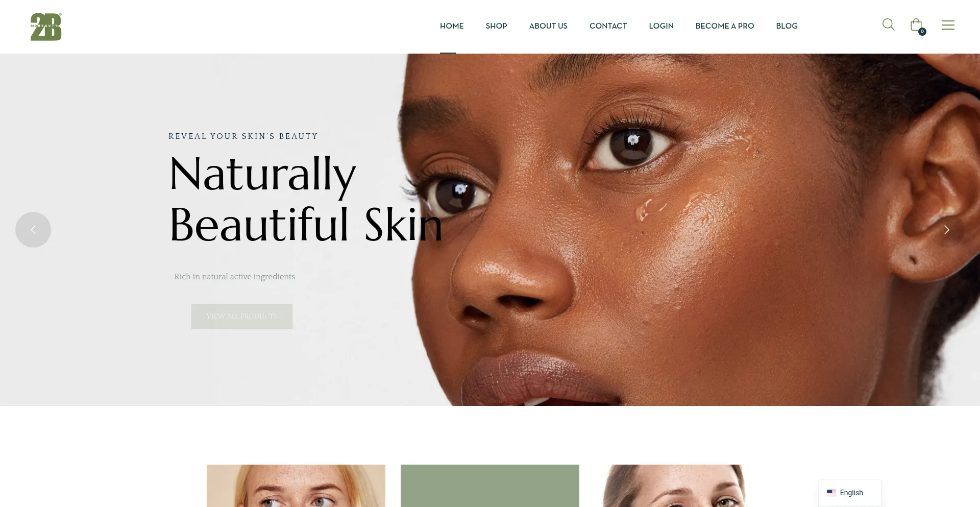
Task: Go to previous slide arrow
Action: [x=33, y=230]
